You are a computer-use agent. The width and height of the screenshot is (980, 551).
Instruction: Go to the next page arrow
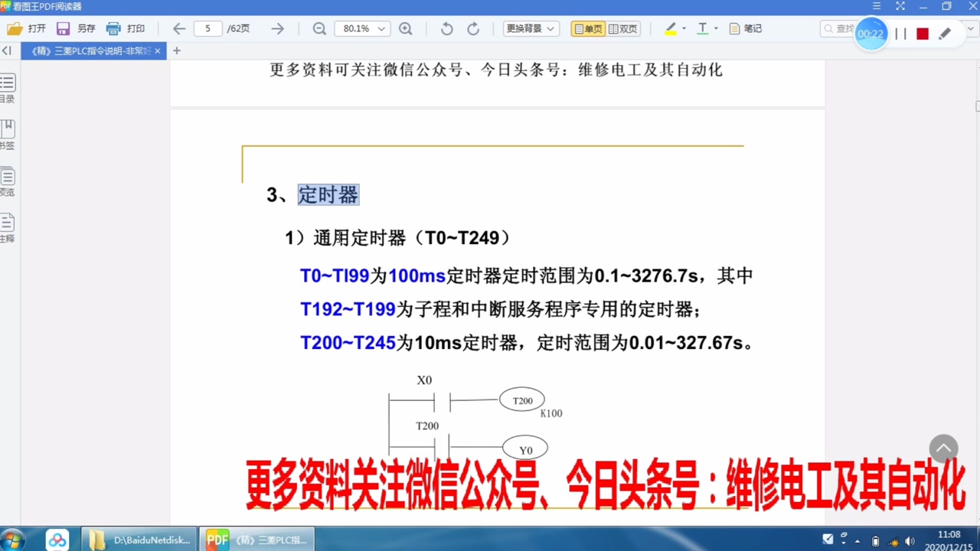tap(278, 28)
